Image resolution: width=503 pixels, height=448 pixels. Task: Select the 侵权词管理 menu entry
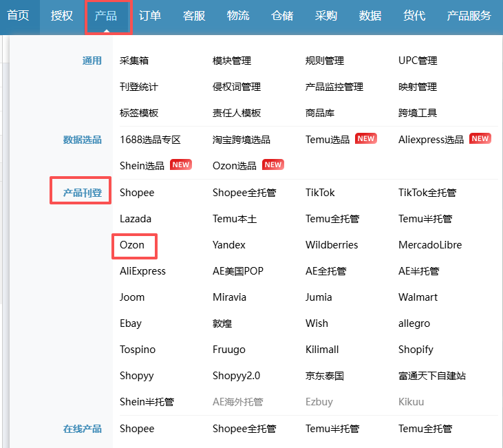tap(237, 87)
